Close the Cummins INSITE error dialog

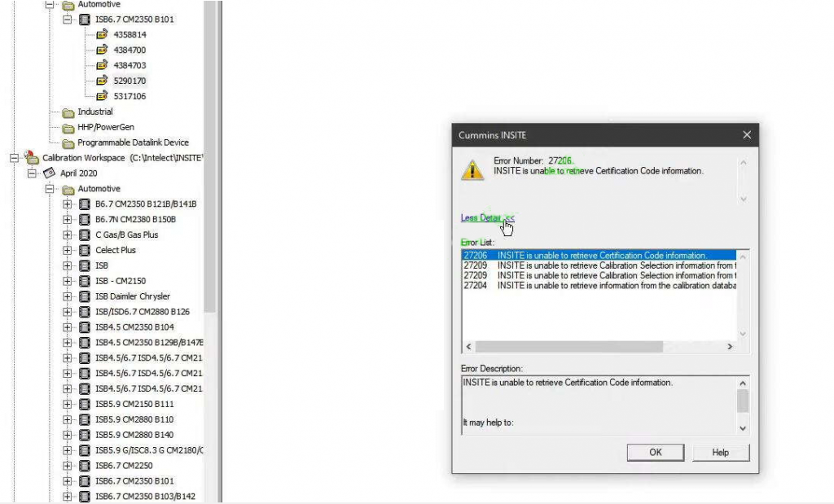(x=747, y=135)
